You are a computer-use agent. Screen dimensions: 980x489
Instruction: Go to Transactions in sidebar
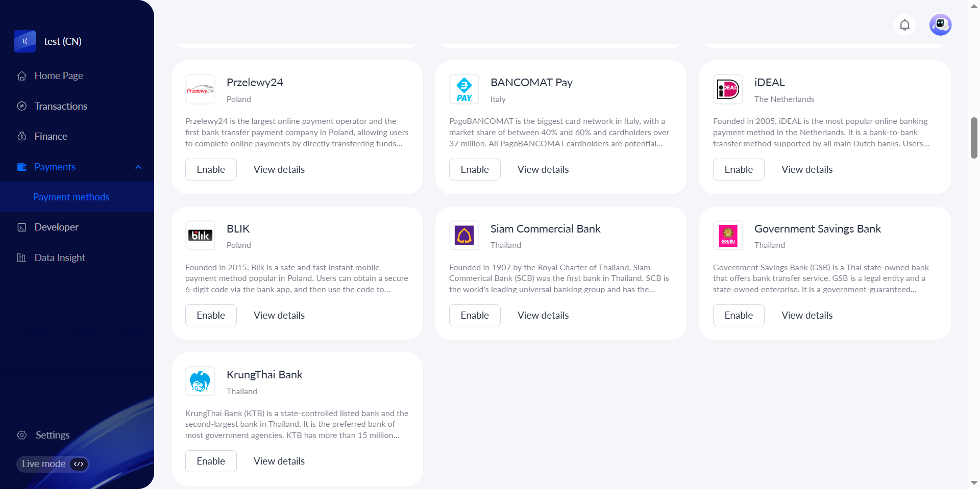[x=61, y=106]
